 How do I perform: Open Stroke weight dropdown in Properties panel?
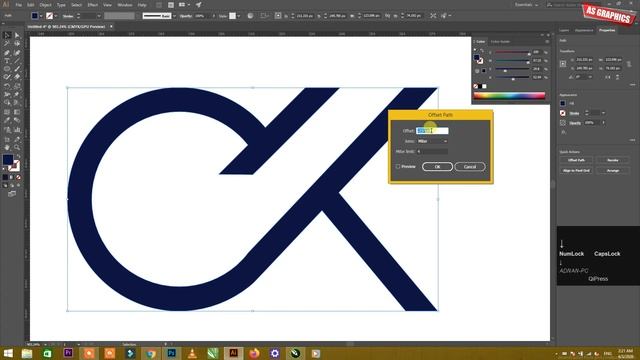(x=603, y=113)
